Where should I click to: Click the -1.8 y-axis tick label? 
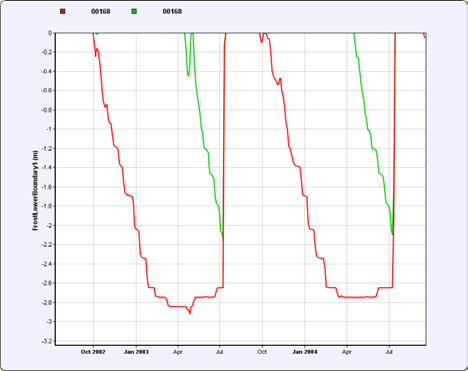pyautogui.click(x=47, y=206)
